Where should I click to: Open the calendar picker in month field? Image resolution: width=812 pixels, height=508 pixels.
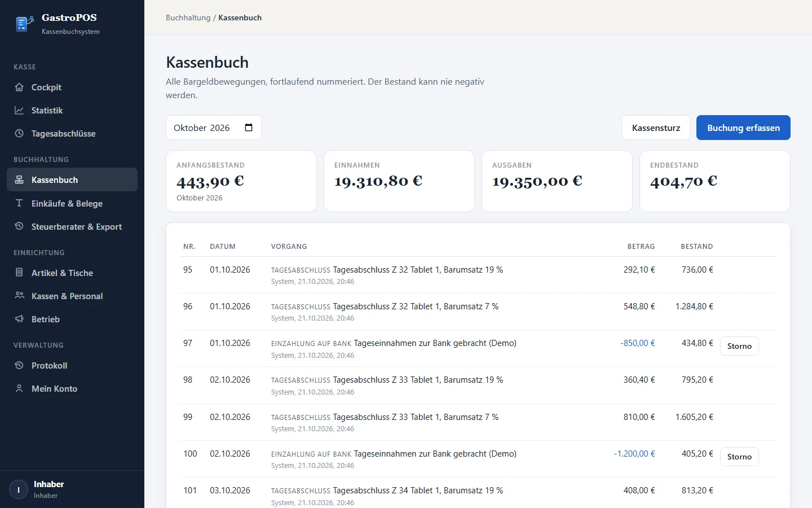click(x=249, y=128)
